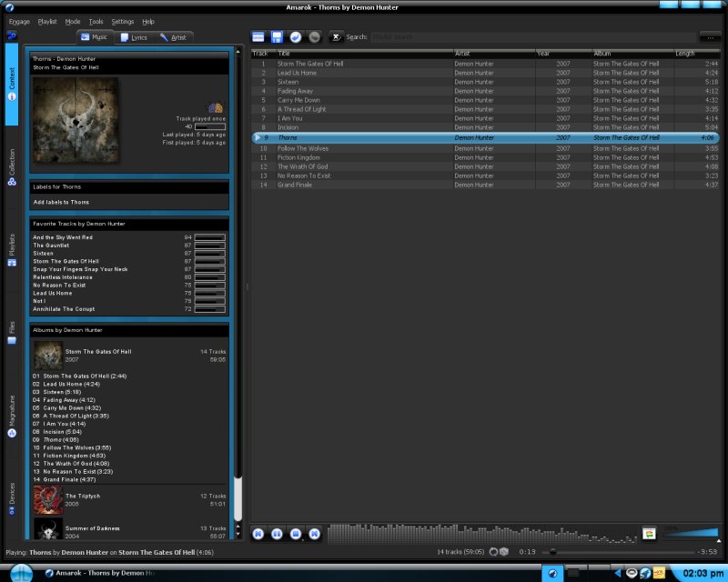Collapse the Storm The Gates Of Hell album
Viewport: 728px width, 582px height.
click(x=98, y=352)
